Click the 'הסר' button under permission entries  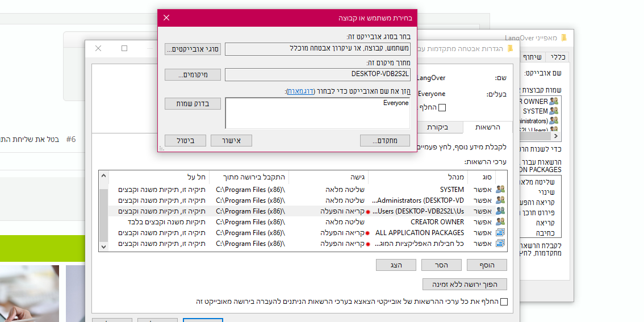(441, 265)
